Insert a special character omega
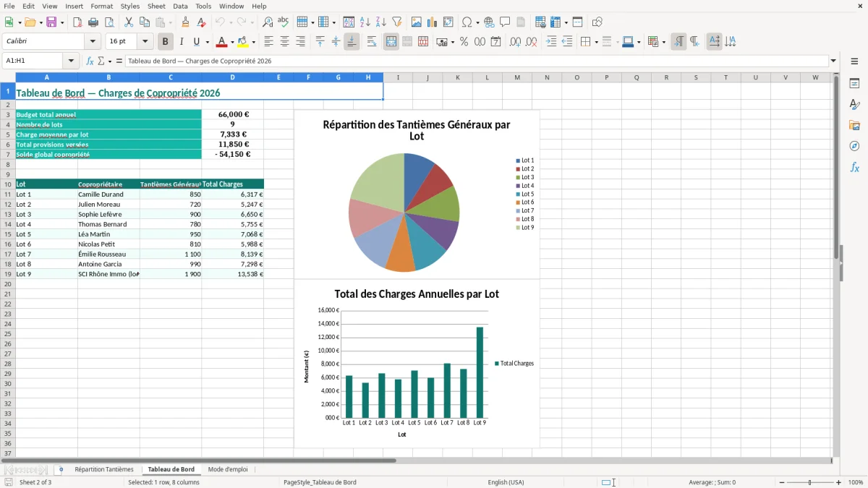The width and height of the screenshot is (868, 488). point(467,22)
